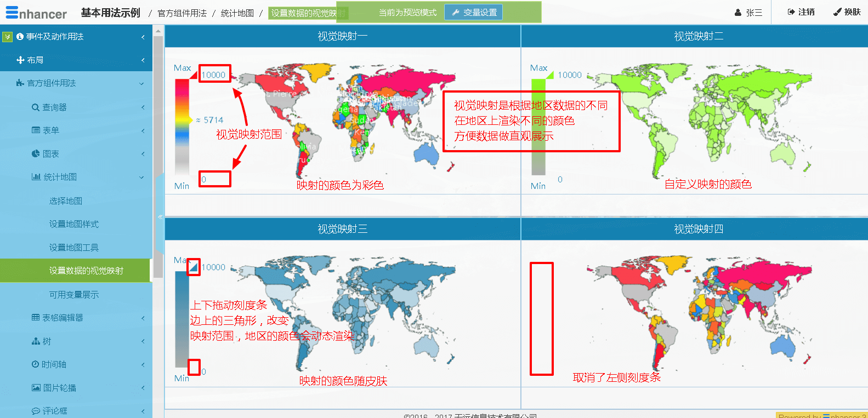
Task: Click the 注销 logout link
Action: coord(801,12)
